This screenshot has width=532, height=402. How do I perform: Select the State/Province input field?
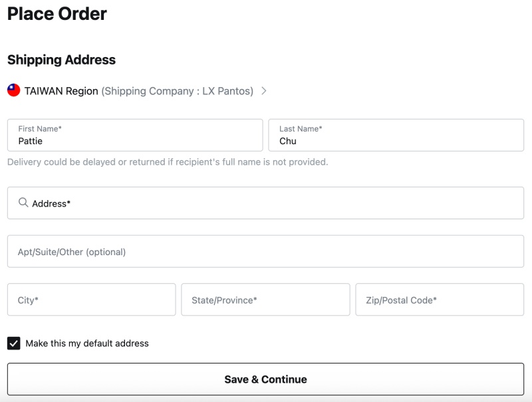tap(265, 300)
